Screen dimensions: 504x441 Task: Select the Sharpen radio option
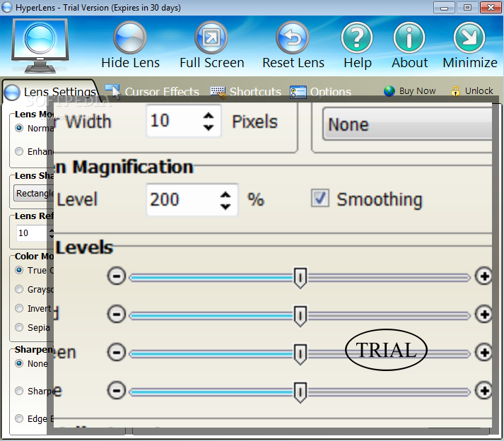tap(19, 391)
